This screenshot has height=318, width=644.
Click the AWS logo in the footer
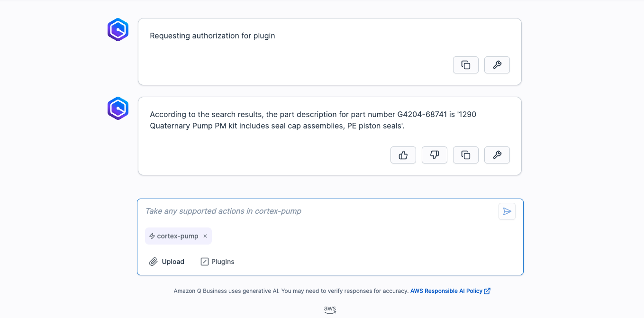click(x=330, y=309)
